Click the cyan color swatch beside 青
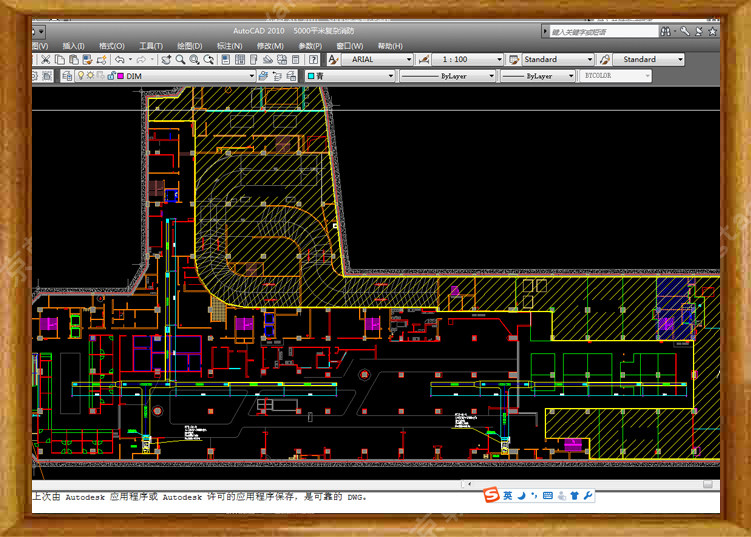 click(x=311, y=76)
